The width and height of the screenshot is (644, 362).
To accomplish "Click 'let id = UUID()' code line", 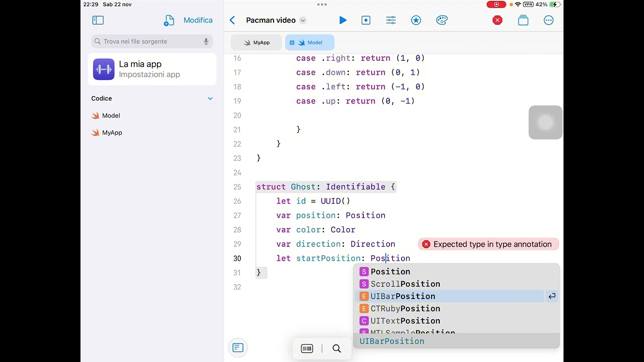I will [313, 201].
